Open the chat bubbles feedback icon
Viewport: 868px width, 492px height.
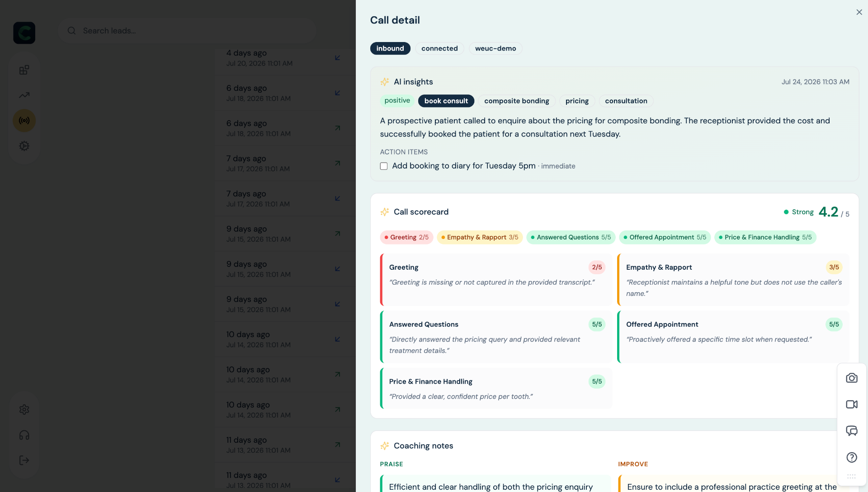(x=852, y=431)
